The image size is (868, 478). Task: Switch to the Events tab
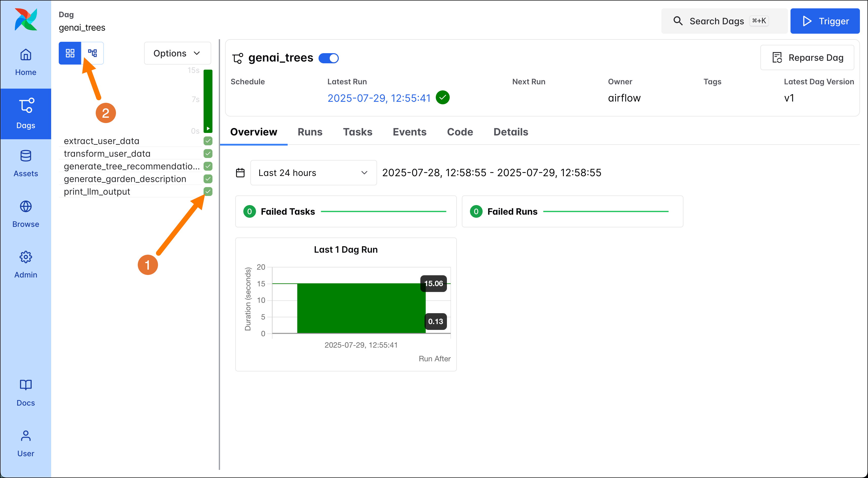(x=409, y=132)
